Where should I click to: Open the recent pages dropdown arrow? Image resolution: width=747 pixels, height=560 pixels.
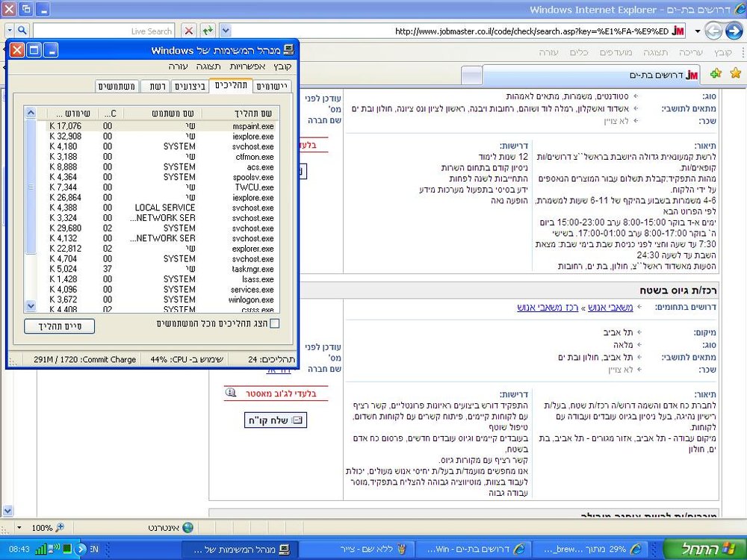(698, 31)
